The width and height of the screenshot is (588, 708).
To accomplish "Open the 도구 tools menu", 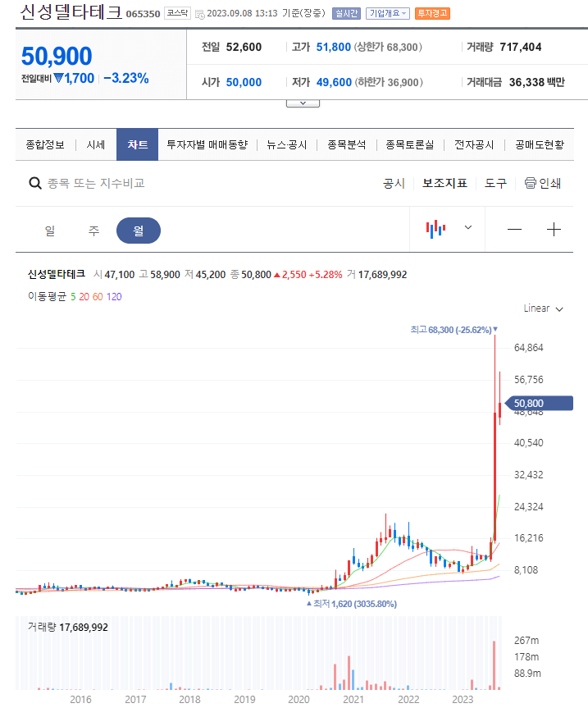I will click(x=495, y=183).
